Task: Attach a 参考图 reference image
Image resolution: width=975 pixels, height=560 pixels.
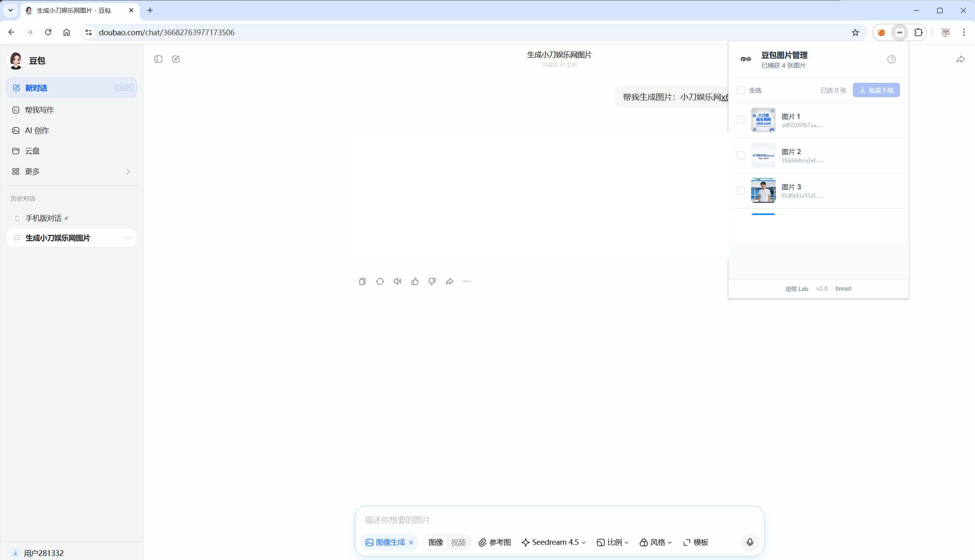Action: 495,542
